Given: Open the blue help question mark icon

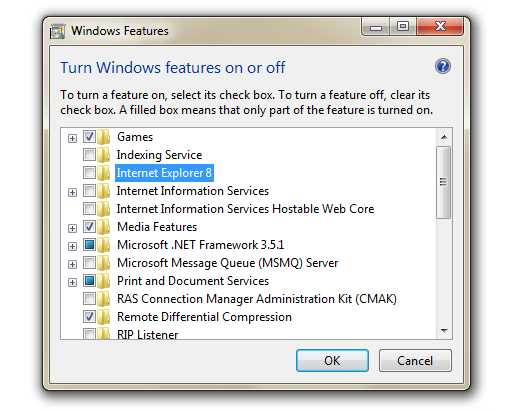Looking at the screenshot, I should click(x=443, y=66).
